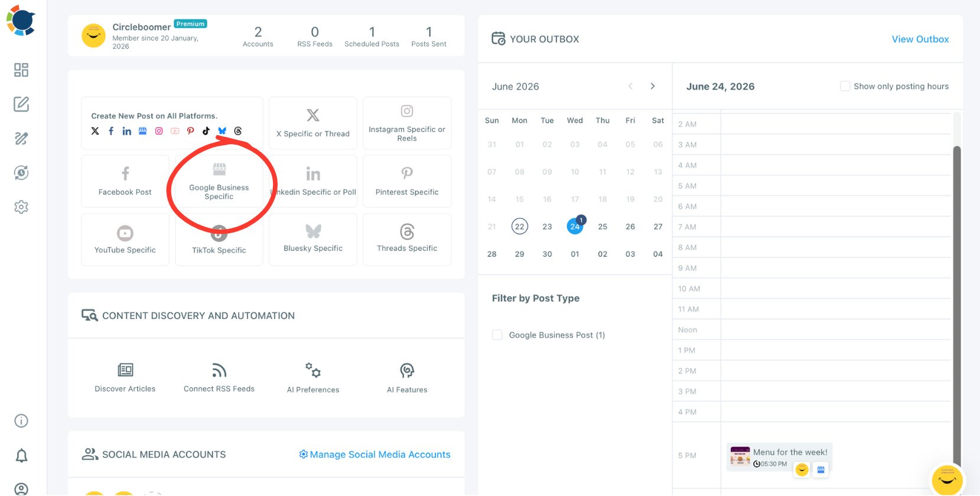The height and width of the screenshot is (496, 980).
Task: Open the Bluesky Specific tile
Action: coord(313,240)
